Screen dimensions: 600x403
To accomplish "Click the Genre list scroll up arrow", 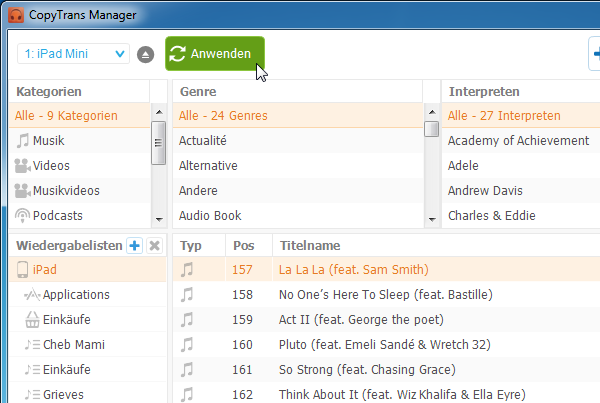I will [x=432, y=112].
